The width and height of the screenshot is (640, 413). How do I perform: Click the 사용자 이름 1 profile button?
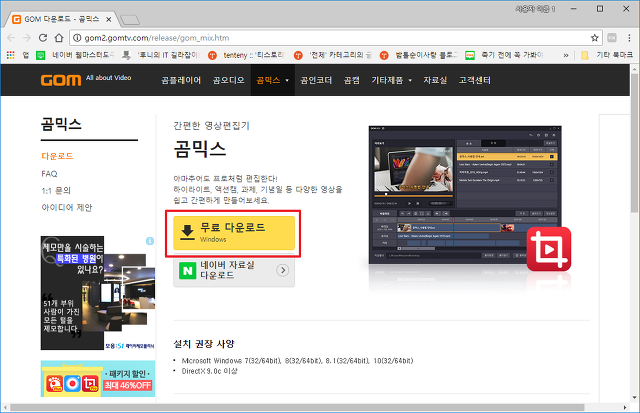[x=535, y=9]
